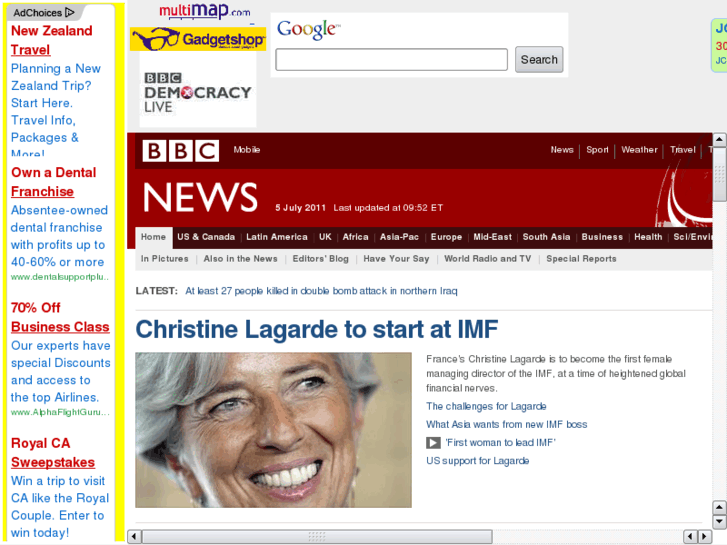
Task: Open the Health news section
Action: (x=648, y=237)
